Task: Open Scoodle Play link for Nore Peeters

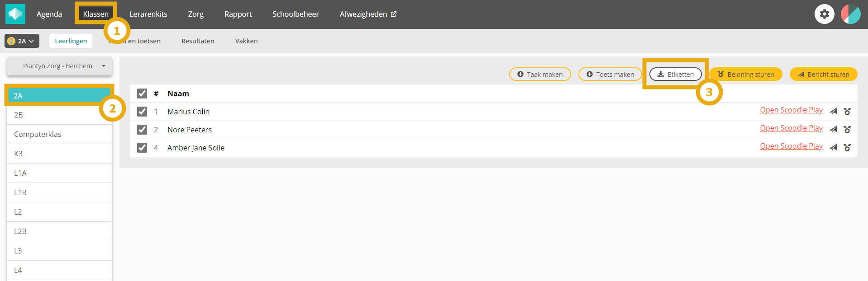Action: tap(791, 128)
